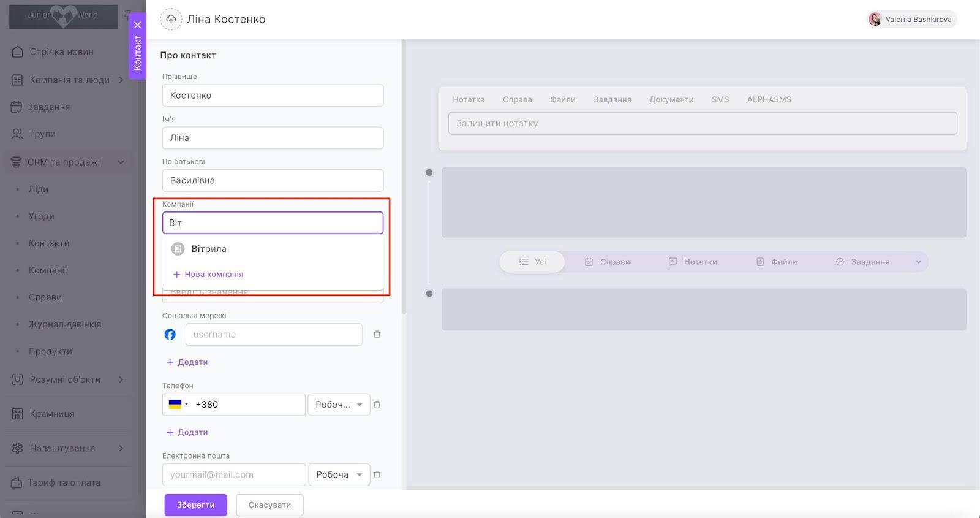Open the email type Робоча dropdown
980x518 pixels.
(339, 474)
